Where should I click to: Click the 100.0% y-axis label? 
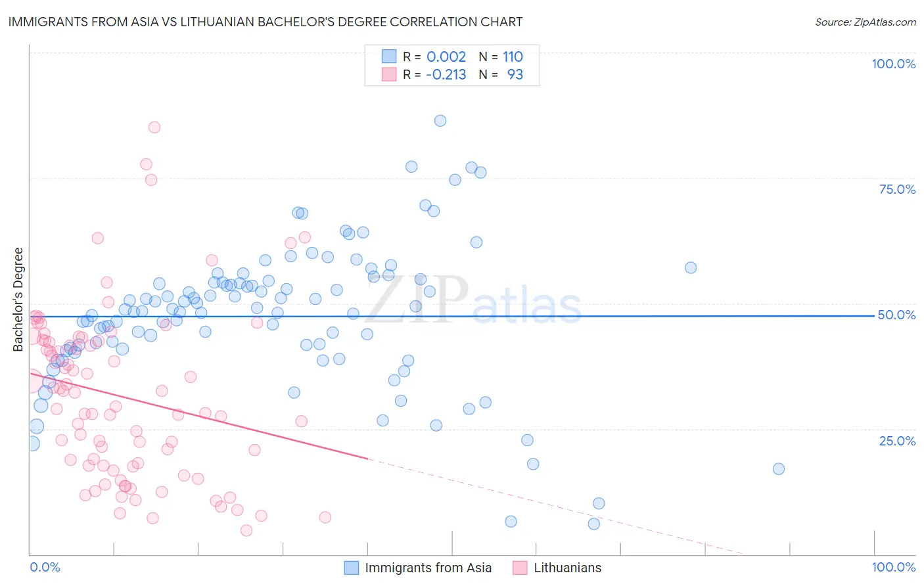(x=894, y=64)
